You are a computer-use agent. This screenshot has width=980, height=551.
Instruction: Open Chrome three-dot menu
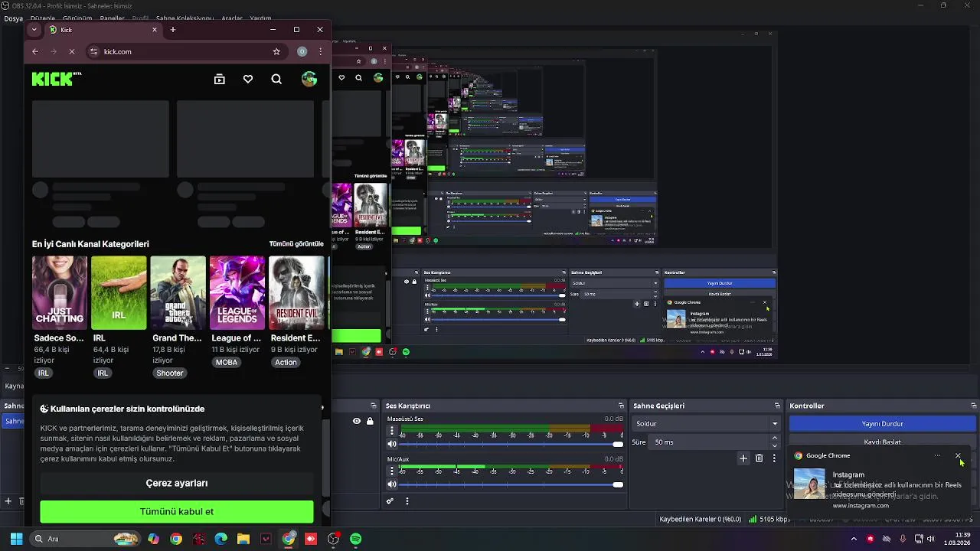[x=321, y=51]
